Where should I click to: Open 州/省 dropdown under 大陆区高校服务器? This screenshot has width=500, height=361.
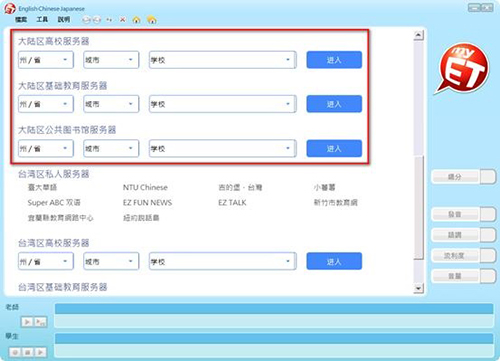46,60
